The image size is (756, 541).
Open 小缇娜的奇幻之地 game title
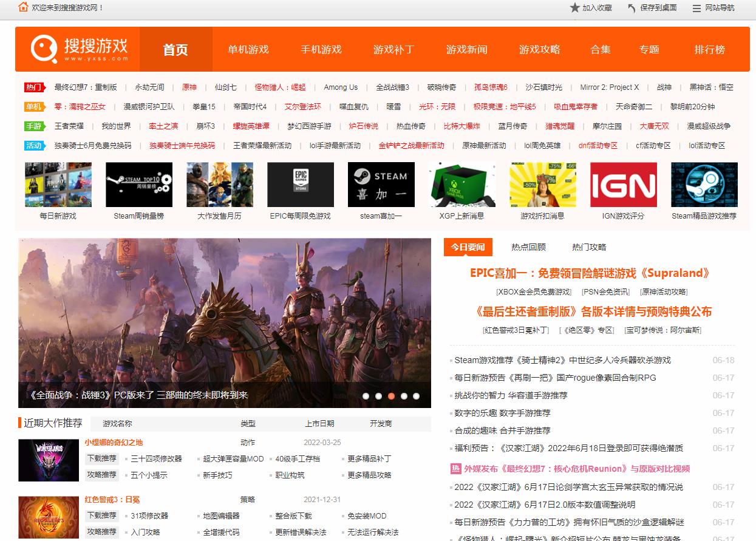[x=114, y=443]
